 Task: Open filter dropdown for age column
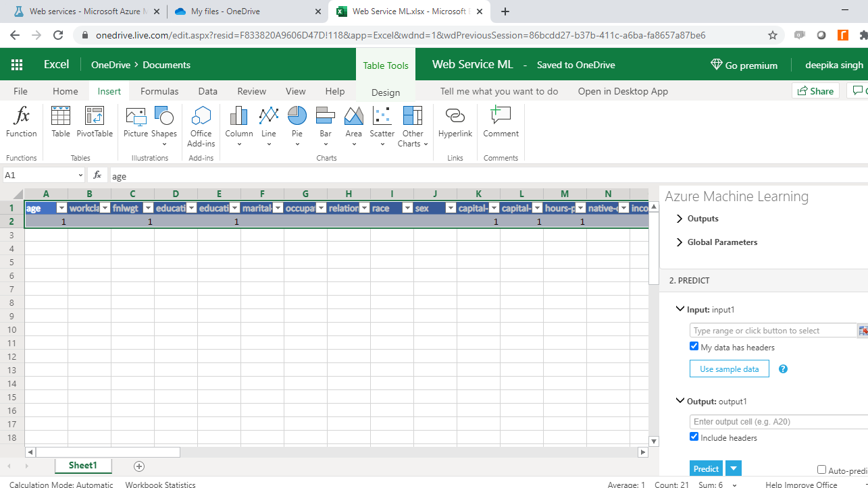click(x=61, y=208)
